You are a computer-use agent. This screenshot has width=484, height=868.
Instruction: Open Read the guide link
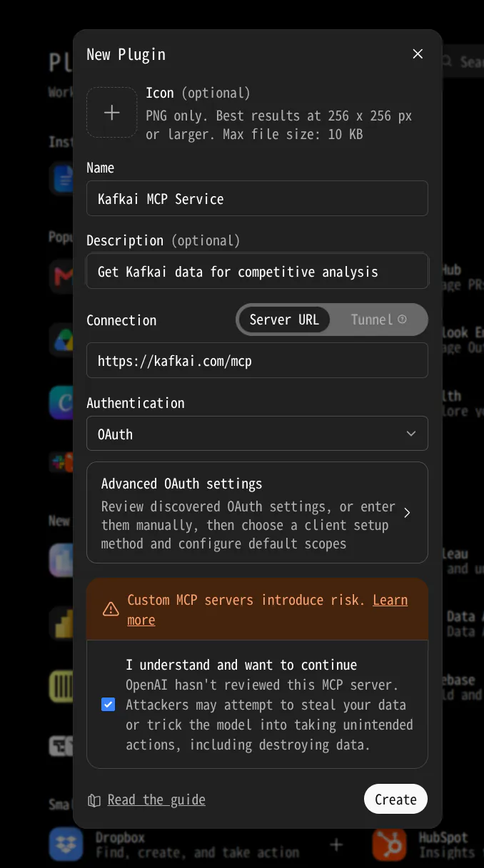coord(156,800)
